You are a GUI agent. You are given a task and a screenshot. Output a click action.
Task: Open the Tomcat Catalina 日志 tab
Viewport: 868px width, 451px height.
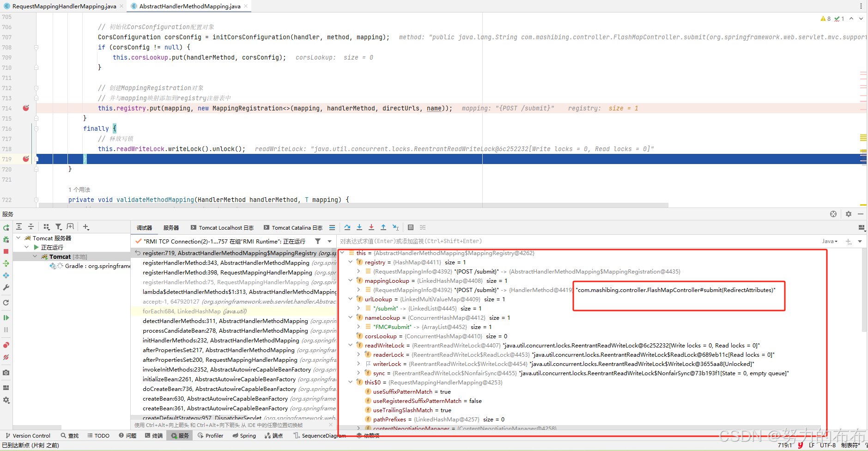tap(293, 228)
